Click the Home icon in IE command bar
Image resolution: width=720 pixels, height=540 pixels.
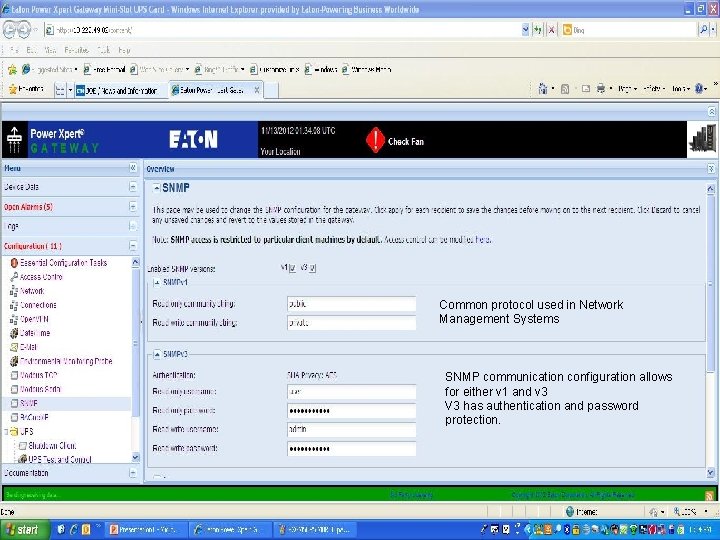point(543,89)
